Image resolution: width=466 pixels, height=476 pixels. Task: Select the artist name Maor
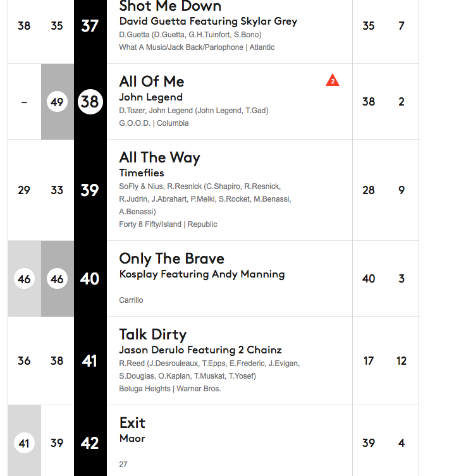(132, 439)
